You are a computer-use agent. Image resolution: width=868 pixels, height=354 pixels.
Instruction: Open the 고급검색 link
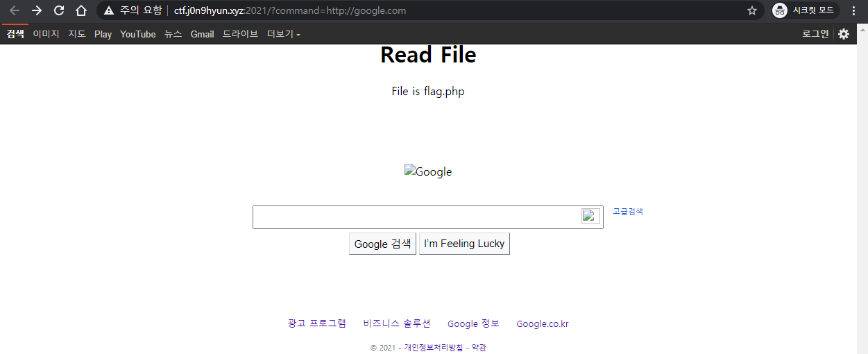point(628,212)
